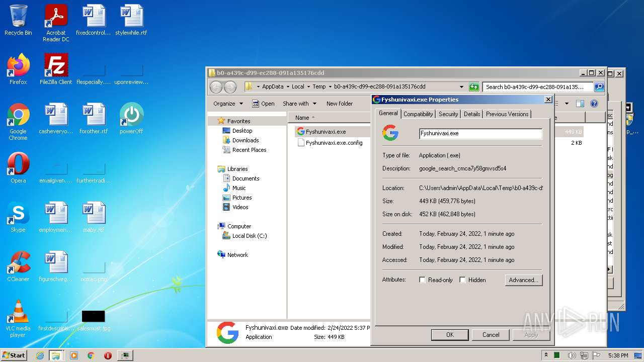Click the Explorer search input box

(537, 86)
